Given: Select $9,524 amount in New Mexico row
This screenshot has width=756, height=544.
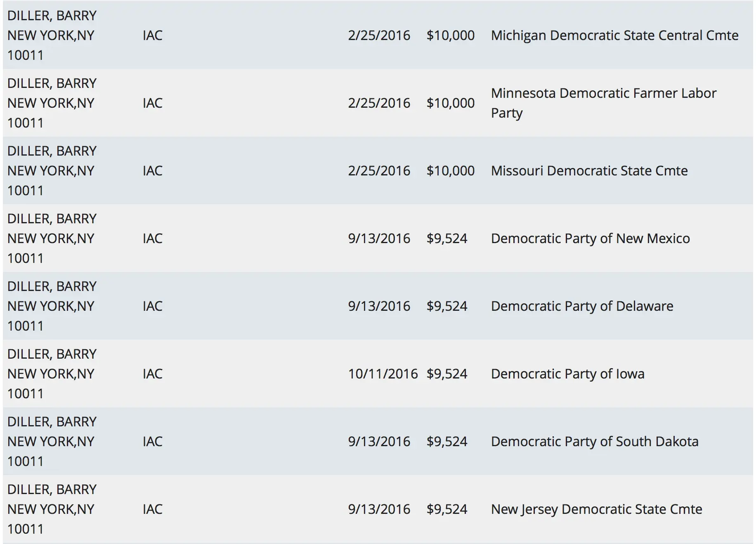Looking at the screenshot, I should [447, 239].
